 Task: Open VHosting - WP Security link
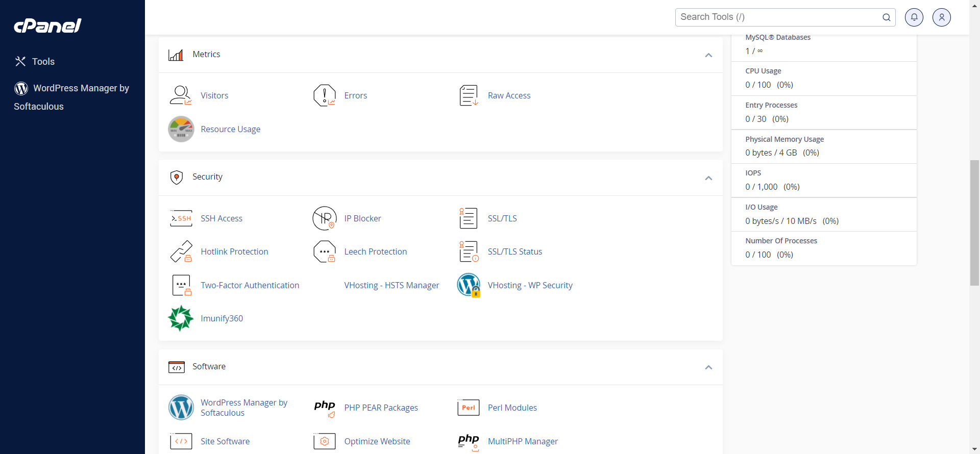[x=530, y=285]
